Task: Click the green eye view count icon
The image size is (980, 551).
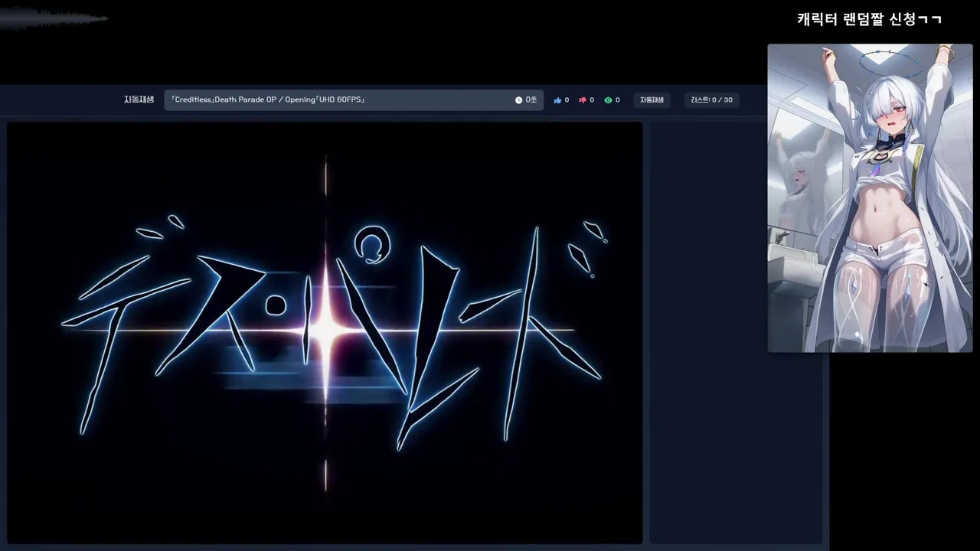Action: tap(608, 100)
